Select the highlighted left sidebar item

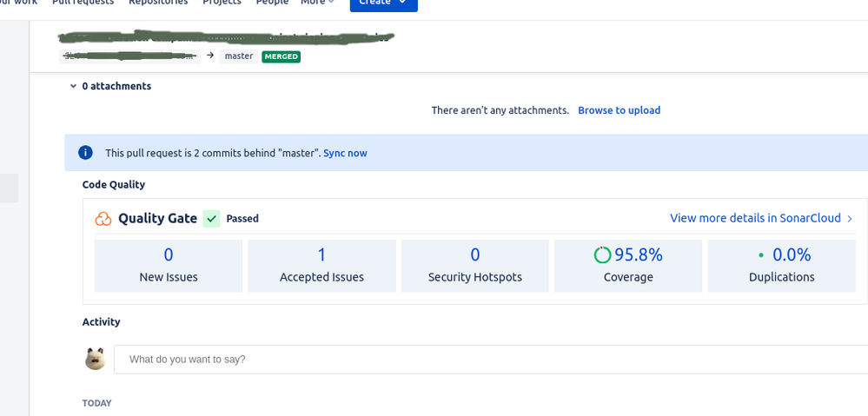(9, 188)
